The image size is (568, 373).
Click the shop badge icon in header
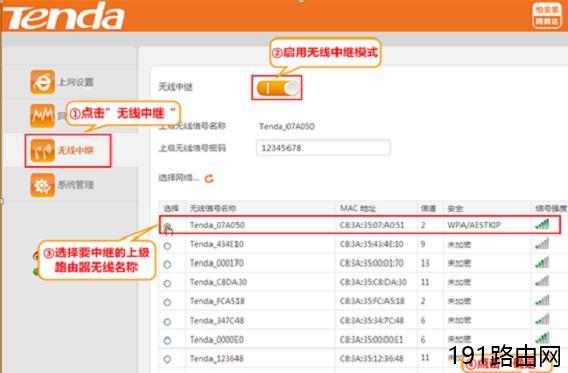point(547,15)
